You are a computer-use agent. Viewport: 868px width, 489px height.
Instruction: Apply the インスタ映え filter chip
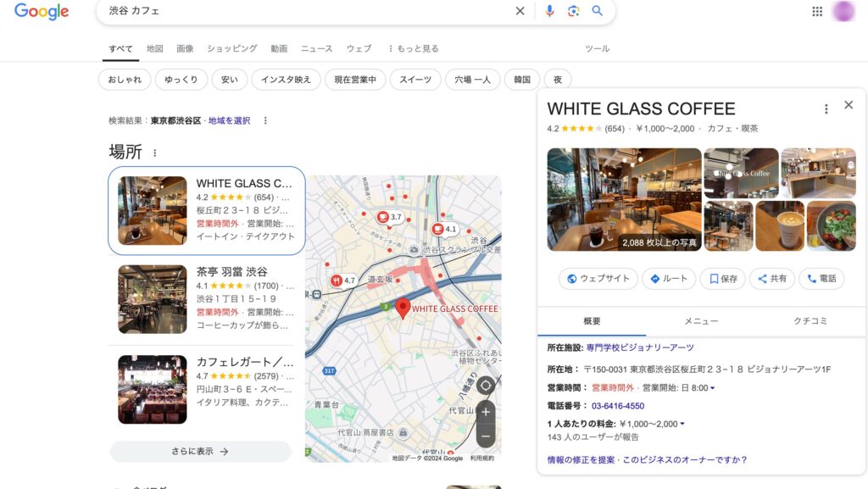287,80
